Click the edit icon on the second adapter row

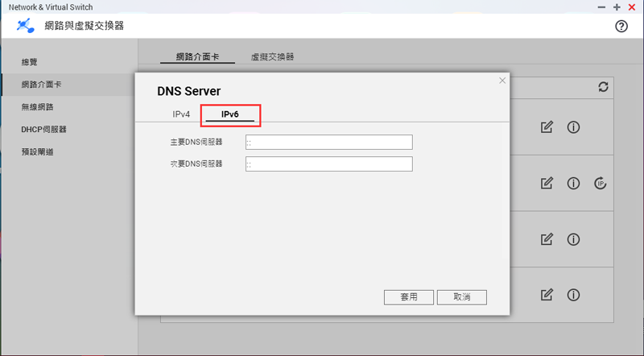click(x=547, y=184)
